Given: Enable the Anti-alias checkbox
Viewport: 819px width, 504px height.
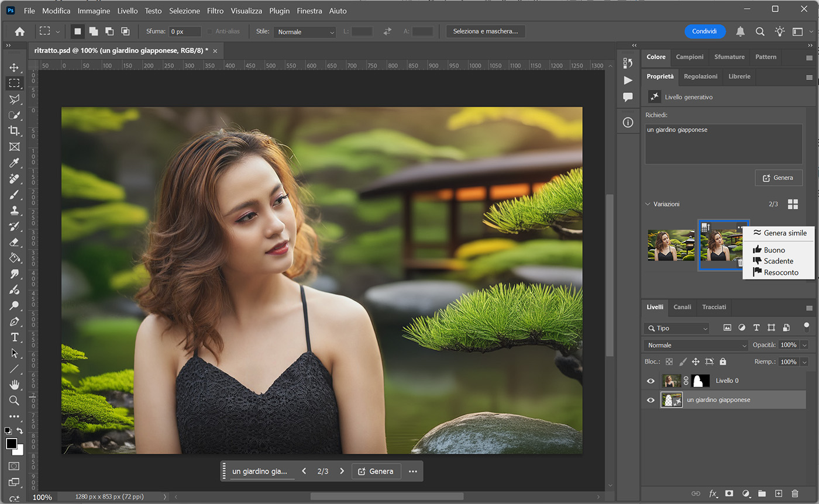Looking at the screenshot, I should click(x=209, y=32).
